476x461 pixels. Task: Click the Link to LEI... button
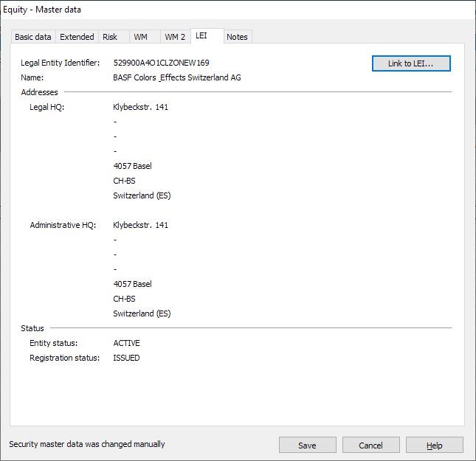coord(410,63)
